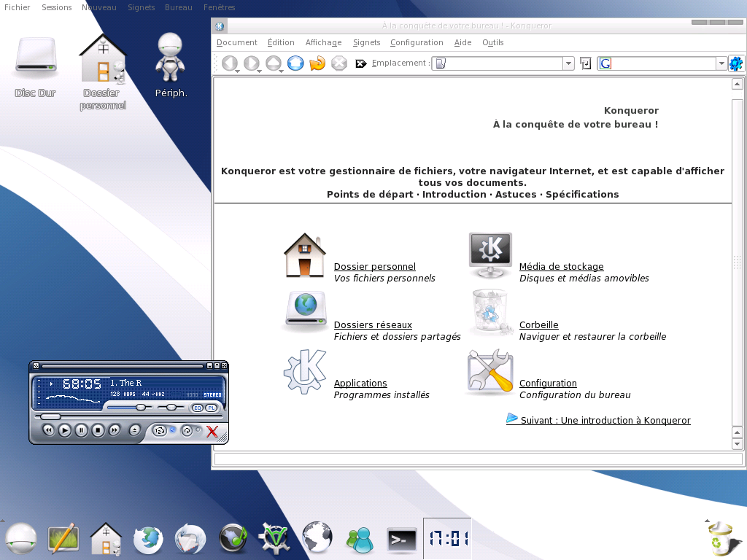The height and width of the screenshot is (560, 747).
Task: Click the Eject button in media player
Action: 134,430
